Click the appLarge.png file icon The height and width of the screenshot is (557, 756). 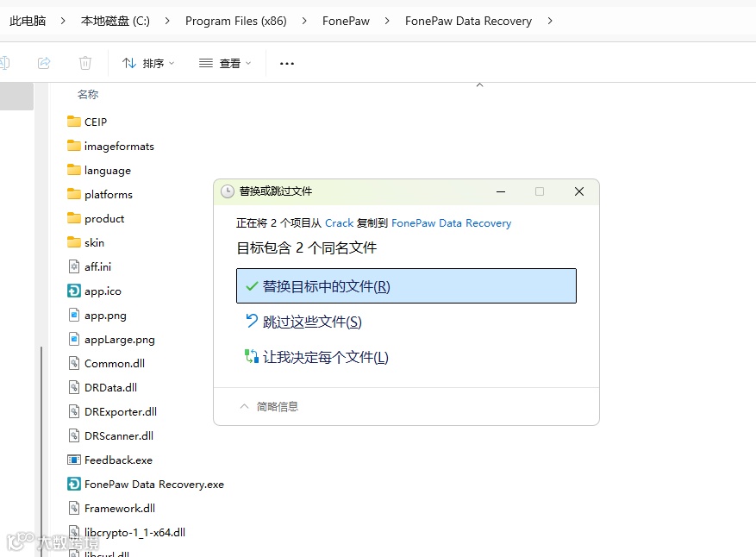[74, 339]
